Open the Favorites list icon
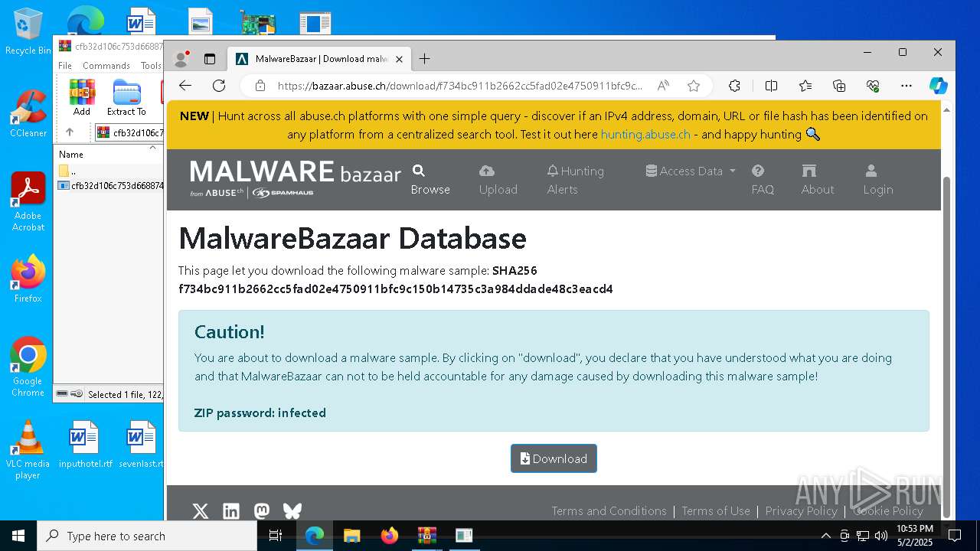The image size is (980, 551). (x=805, y=86)
